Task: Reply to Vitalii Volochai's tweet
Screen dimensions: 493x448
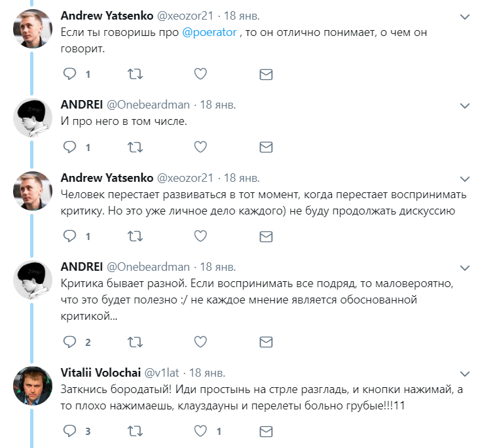Action: pos(69,431)
